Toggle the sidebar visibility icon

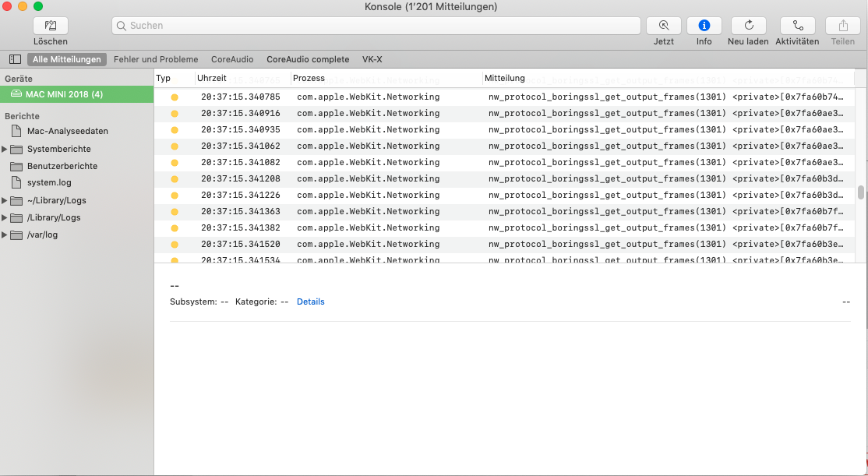point(16,59)
